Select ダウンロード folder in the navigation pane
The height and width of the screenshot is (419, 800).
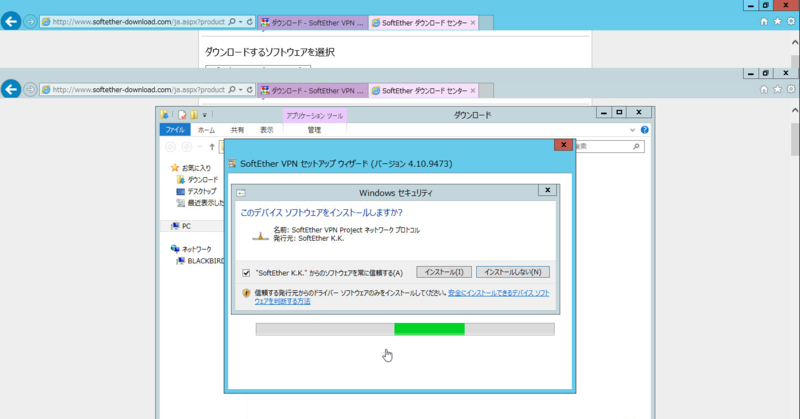tap(197, 180)
